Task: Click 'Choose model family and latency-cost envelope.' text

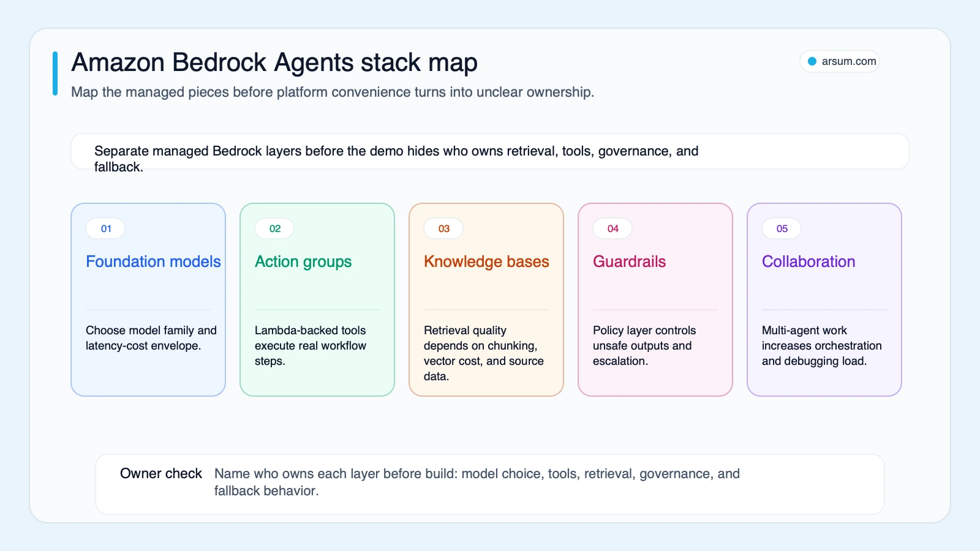Action: pyautogui.click(x=151, y=338)
